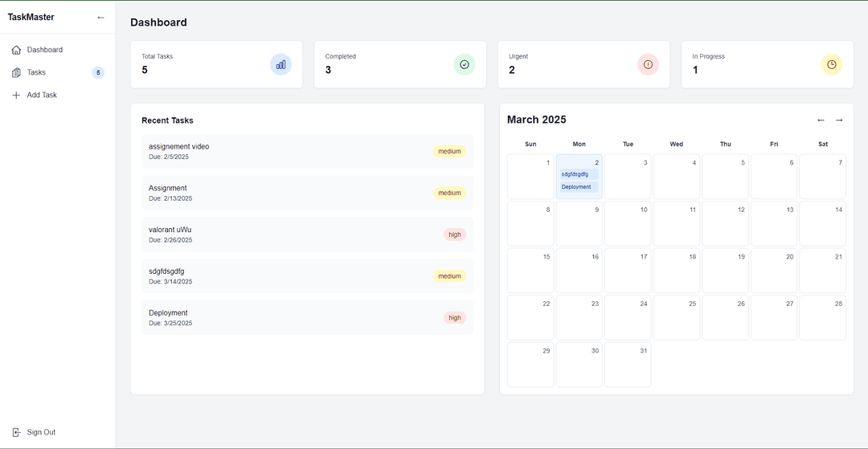This screenshot has height=449, width=868.
Task: Go to the previous calendar month
Action: pyautogui.click(x=821, y=120)
